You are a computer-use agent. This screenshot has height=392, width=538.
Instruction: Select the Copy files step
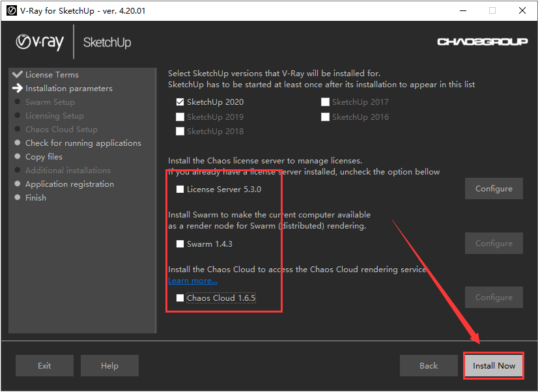coord(44,157)
